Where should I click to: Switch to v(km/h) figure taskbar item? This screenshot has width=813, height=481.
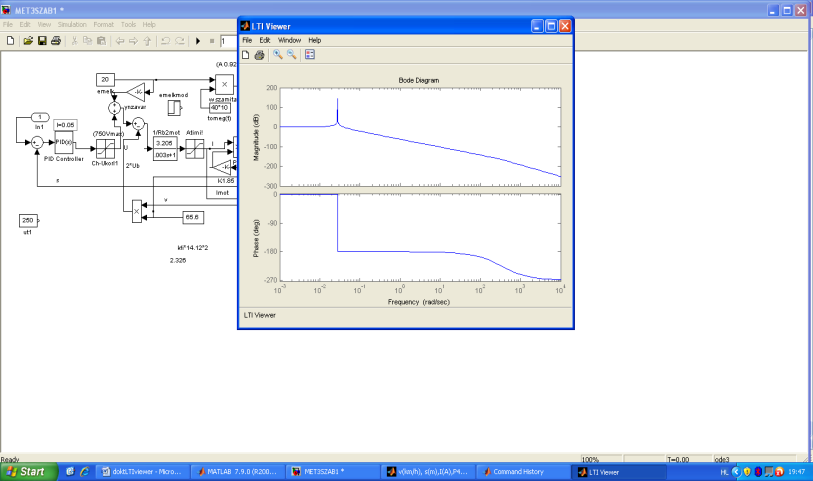(428, 472)
